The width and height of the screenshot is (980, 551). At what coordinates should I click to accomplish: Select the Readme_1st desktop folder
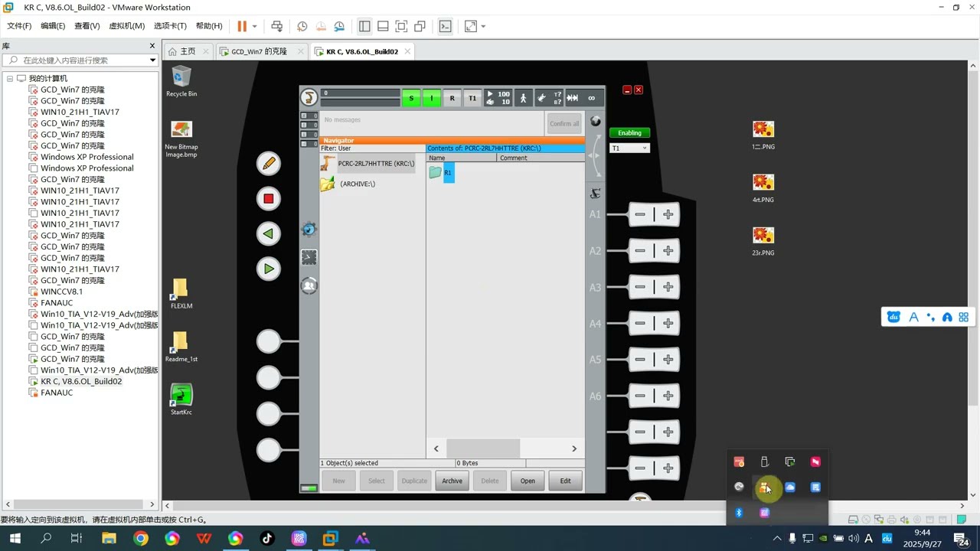[x=181, y=347]
